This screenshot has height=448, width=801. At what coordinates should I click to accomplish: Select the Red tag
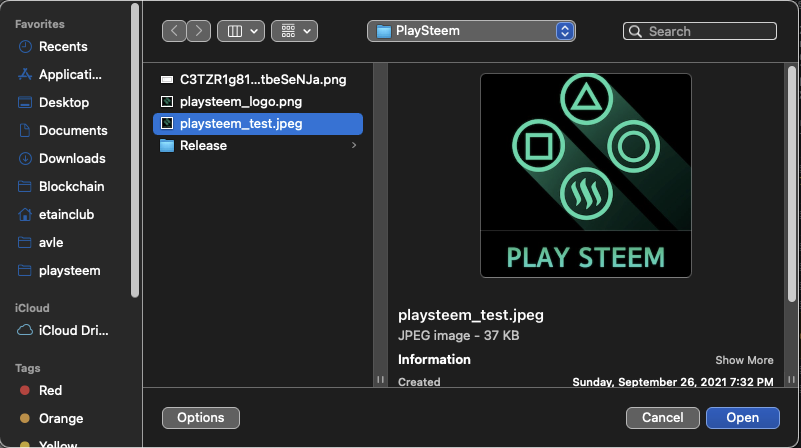tap(50, 391)
